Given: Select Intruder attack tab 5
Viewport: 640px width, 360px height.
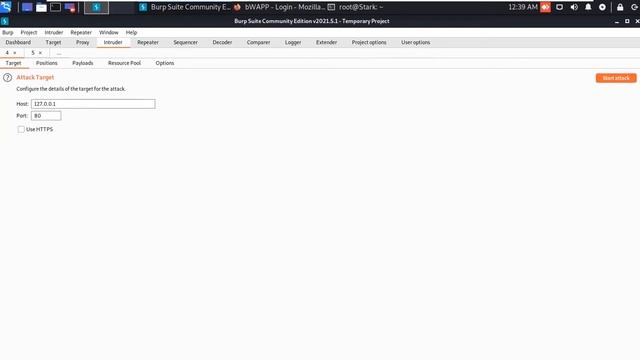Looking at the screenshot, I should pyautogui.click(x=33, y=53).
